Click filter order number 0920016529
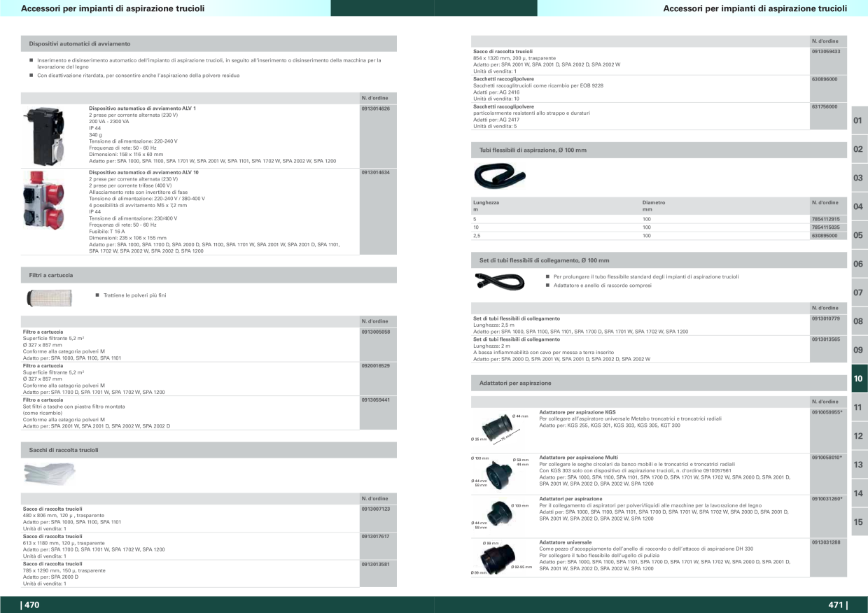The image size is (868, 613). [x=376, y=365]
